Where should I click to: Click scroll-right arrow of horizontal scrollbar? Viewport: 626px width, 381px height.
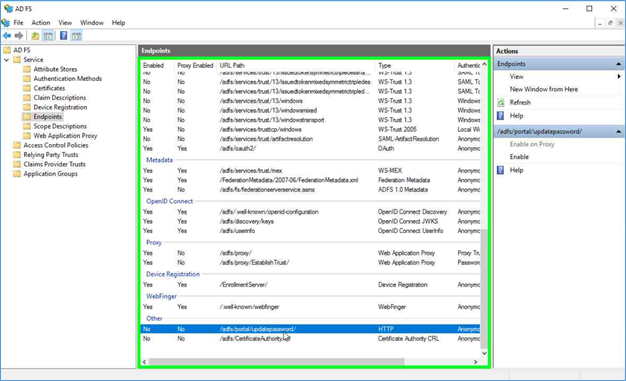tap(475, 362)
